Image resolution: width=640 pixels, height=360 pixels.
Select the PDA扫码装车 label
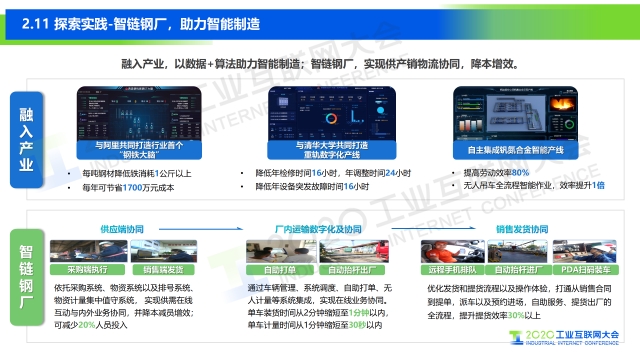tap(586, 270)
